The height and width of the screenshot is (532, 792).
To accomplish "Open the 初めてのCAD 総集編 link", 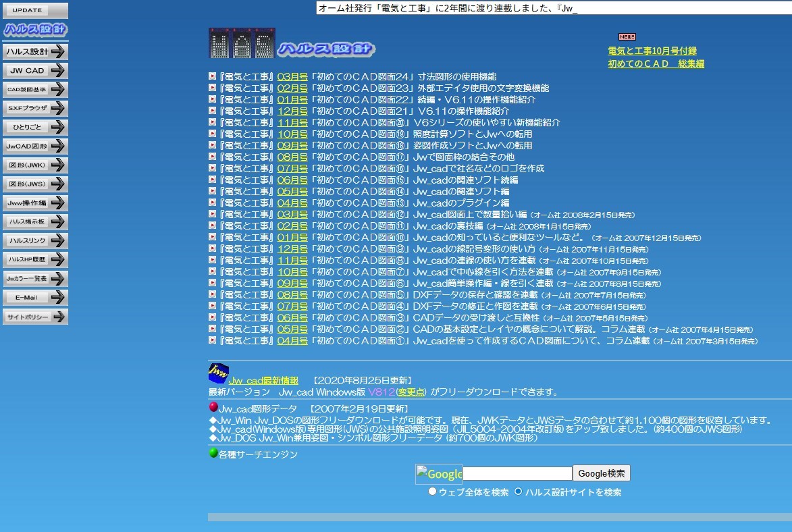I will click(656, 63).
